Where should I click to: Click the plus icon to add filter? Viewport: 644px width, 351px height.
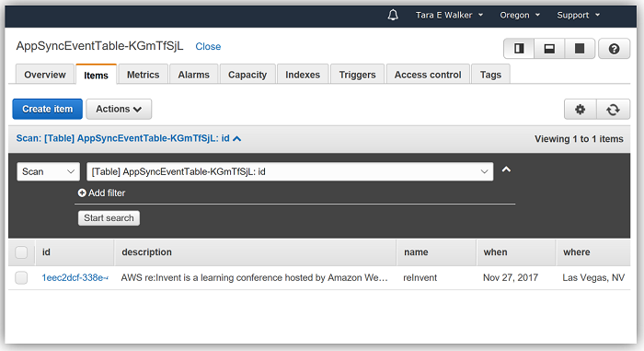click(82, 193)
